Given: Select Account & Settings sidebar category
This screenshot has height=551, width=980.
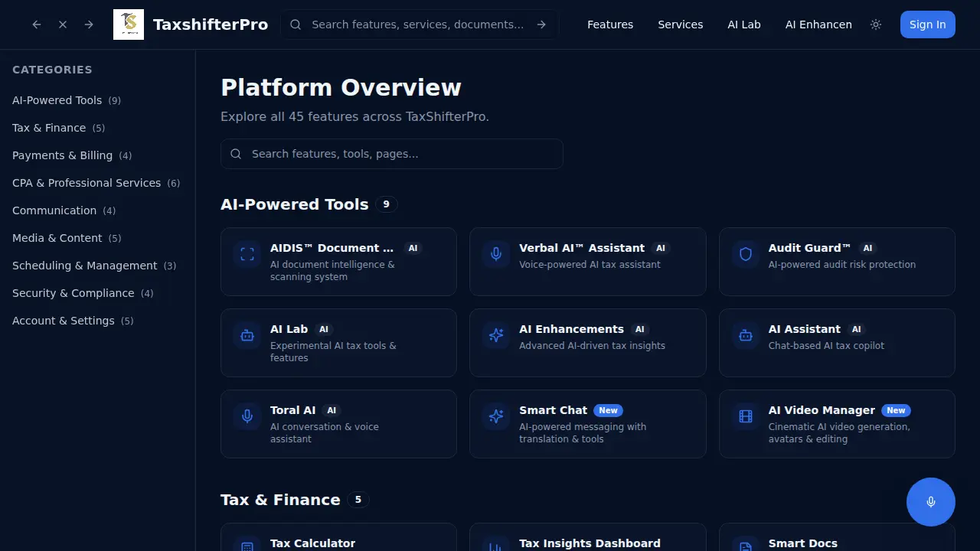Looking at the screenshot, I should coord(73,321).
